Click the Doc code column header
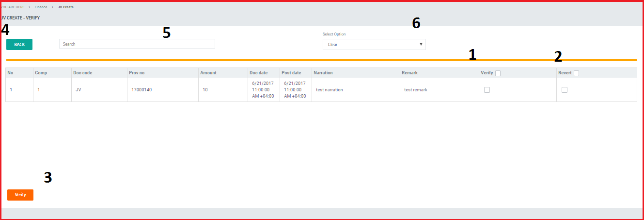This screenshot has width=644, height=220. pyautogui.click(x=82, y=73)
